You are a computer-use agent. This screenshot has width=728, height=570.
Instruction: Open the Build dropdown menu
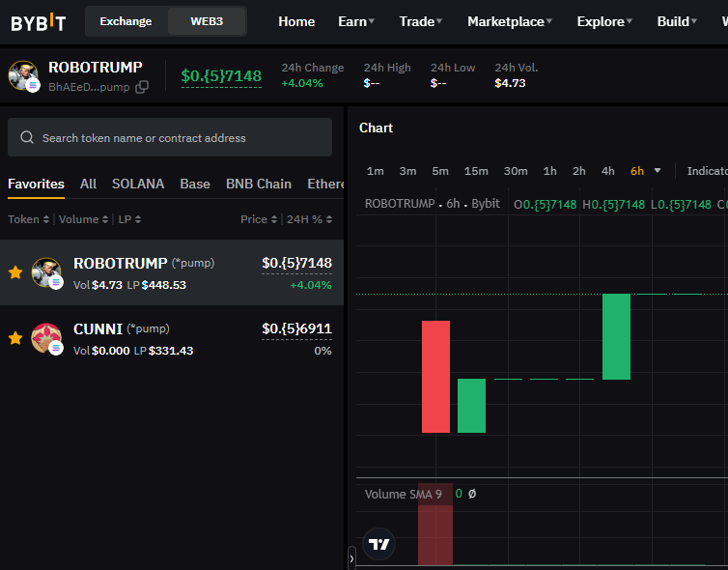click(x=677, y=21)
